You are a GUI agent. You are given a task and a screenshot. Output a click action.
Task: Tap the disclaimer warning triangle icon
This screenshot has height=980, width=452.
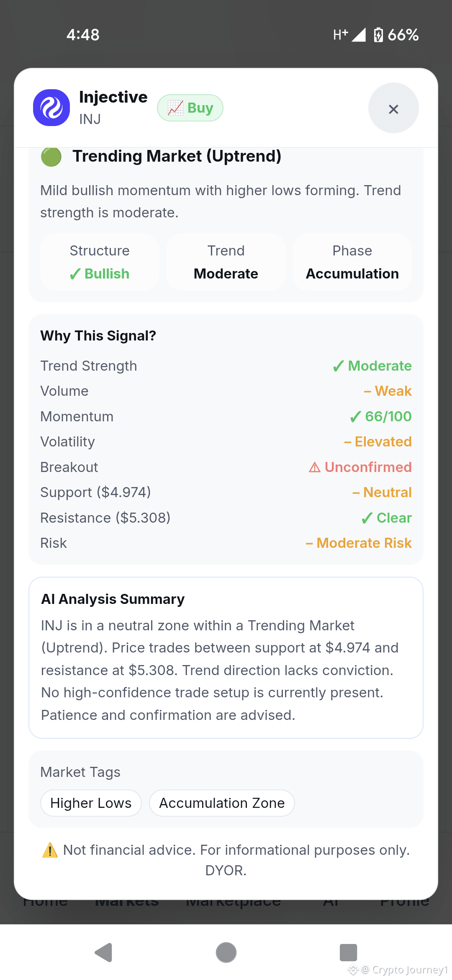pos(50,850)
